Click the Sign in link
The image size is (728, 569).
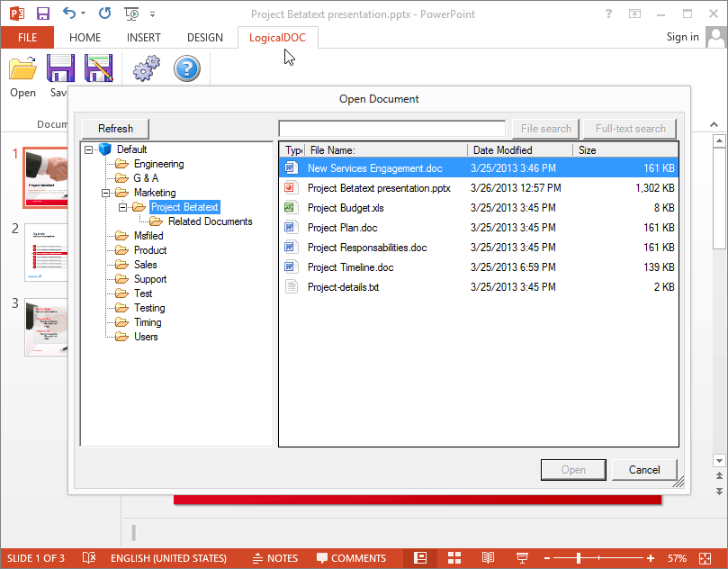click(x=682, y=37)
